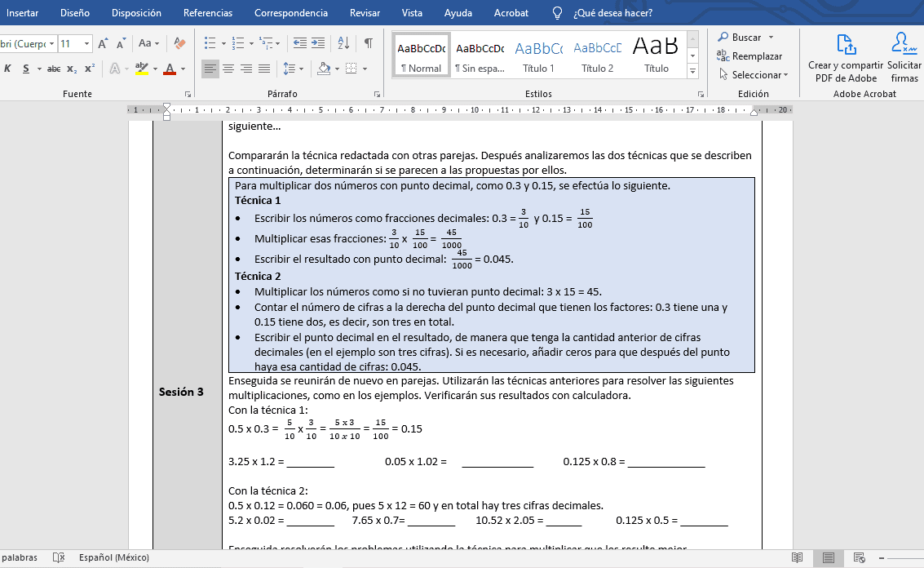The image size is (924, 568).
Task: Apply the Sin espaciado style
Action: (x=480, y=55)
